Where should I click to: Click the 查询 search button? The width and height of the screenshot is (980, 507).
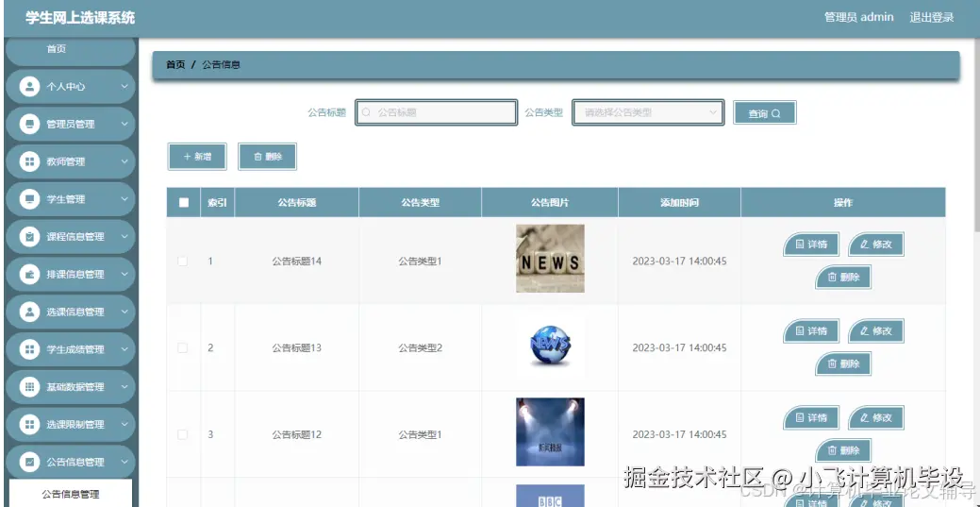click(x=764, y=112)
